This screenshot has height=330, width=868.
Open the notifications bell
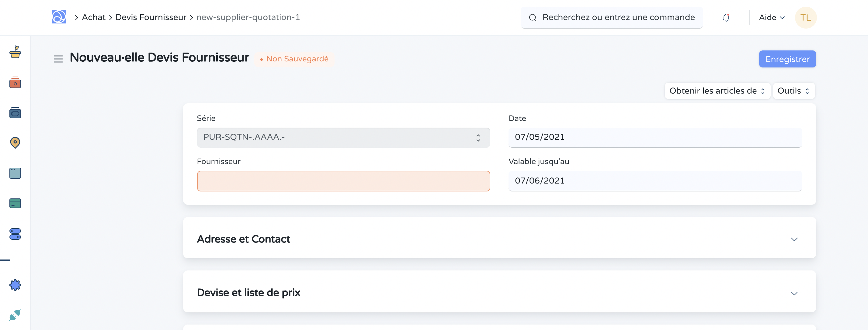[x=726, y=18]
